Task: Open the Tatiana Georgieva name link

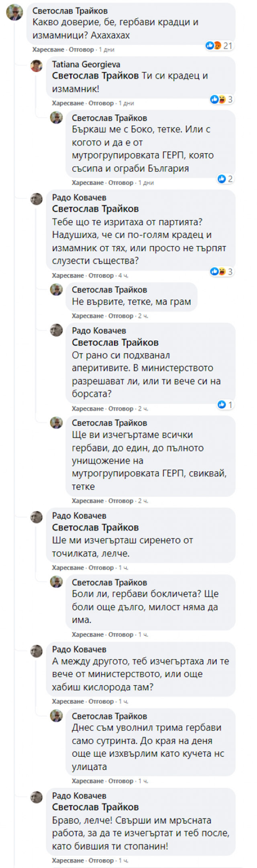Action: 86,65
